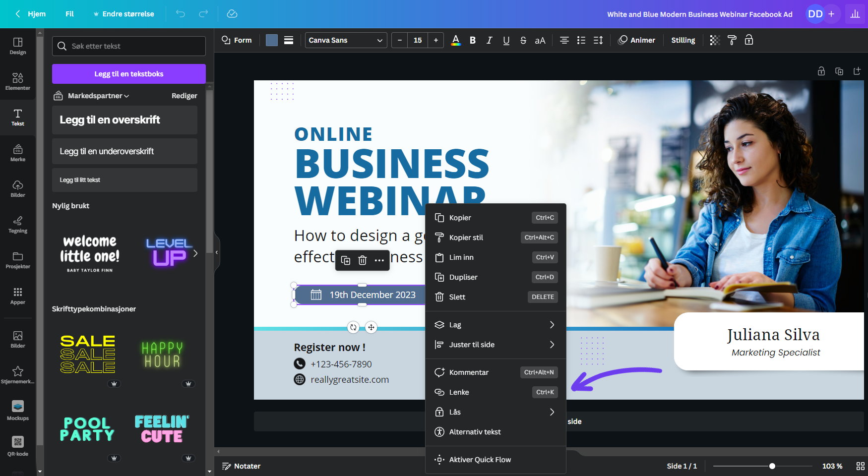
Task: Open the Canva Sans font dropdown
Action: (346, 40)
